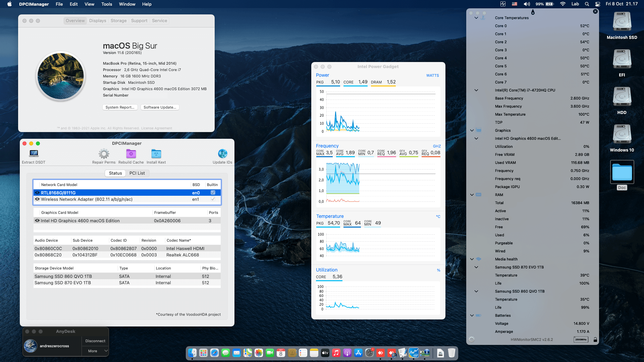Click the droplet pin icon atop HWMonitor
The height and width of the screenshot is (362, 644).
[533, 12]
